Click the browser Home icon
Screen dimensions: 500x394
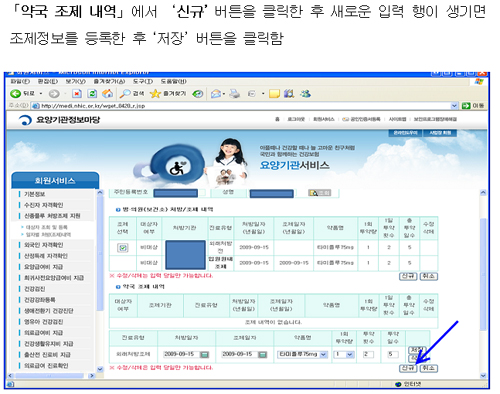coord(107,94)
